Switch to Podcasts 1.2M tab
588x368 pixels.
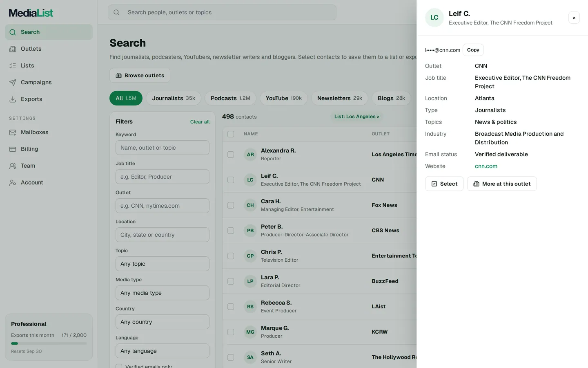click(x=230, y=98)
